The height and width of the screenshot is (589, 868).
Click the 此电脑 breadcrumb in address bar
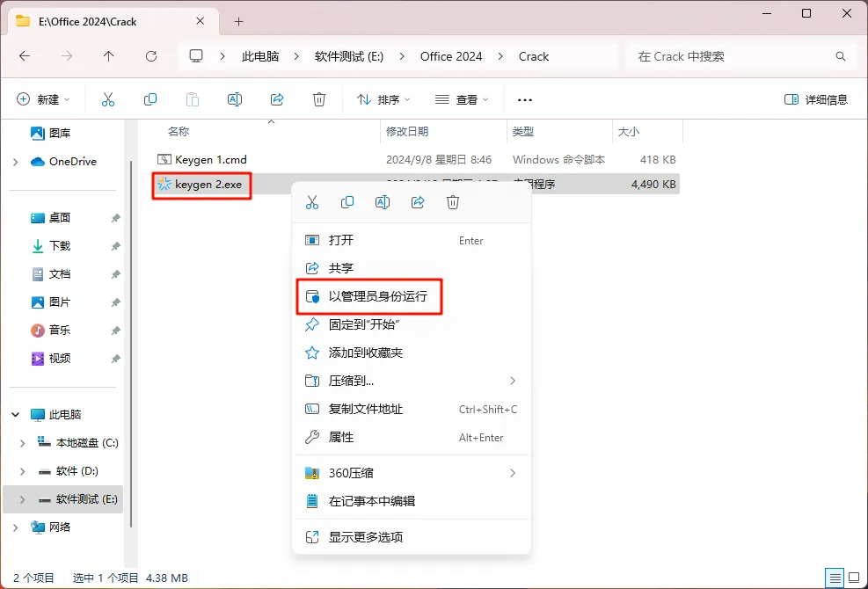click(260, 56)
